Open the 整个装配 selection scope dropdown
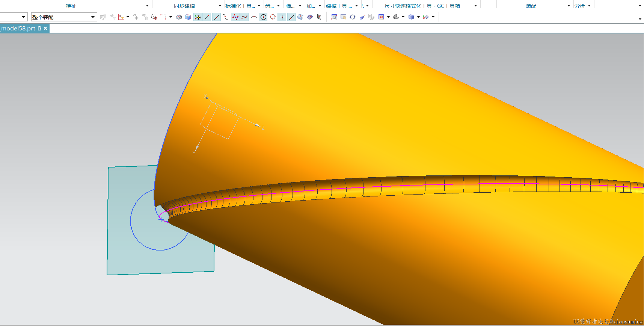 (93, 17)
